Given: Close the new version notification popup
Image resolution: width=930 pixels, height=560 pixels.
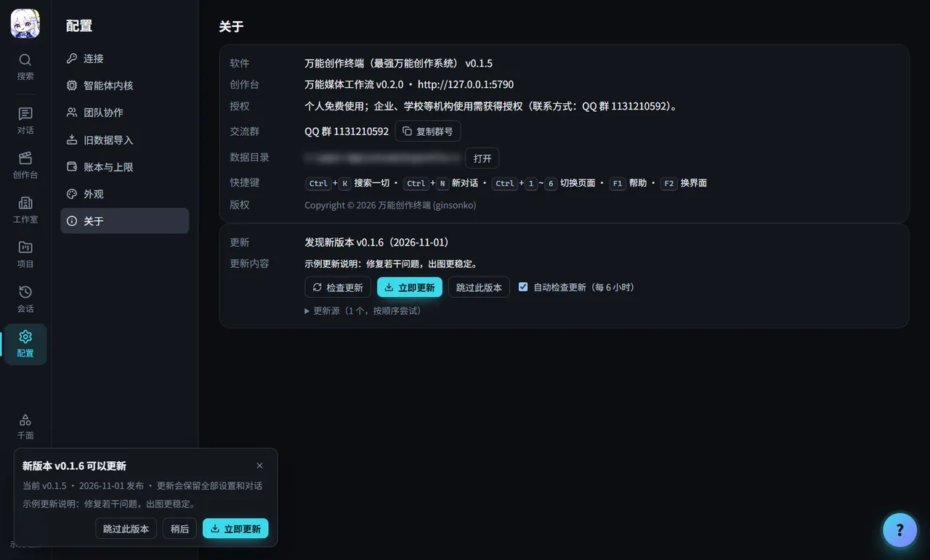Looking at the screenshot, I should 260,466.
